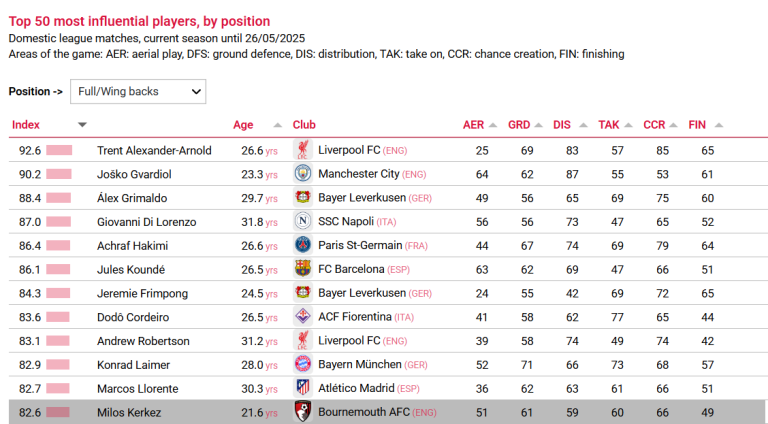Click the Paris St-Germain crest icon
This screenshot has width=768, height=424.
pyautogui.click(x=303, y=245)
